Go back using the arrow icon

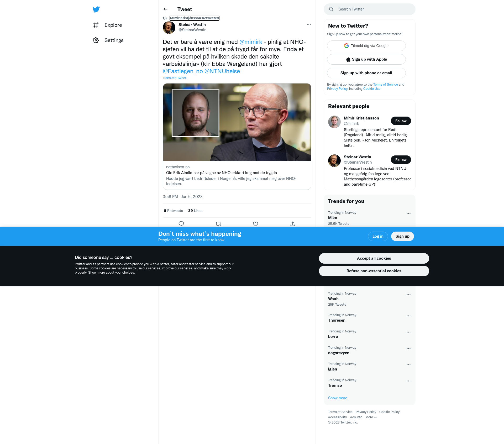(165, 9)
